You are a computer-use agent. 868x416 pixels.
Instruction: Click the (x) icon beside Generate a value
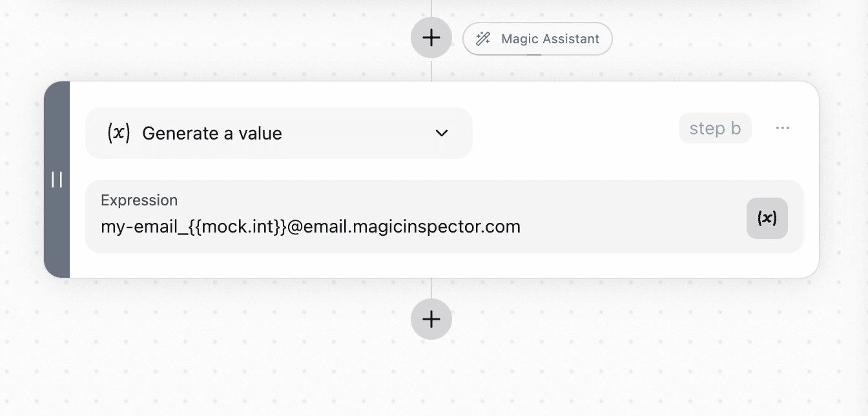point(118,133)
